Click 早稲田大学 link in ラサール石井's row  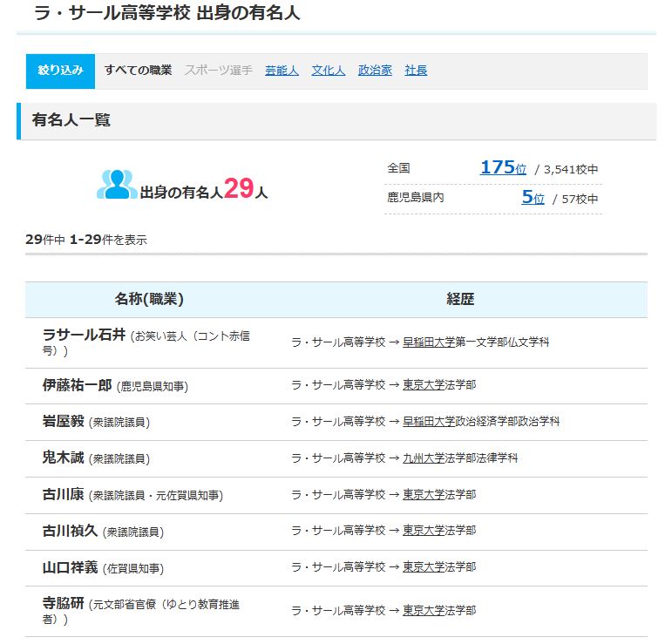tap(429, 342)
